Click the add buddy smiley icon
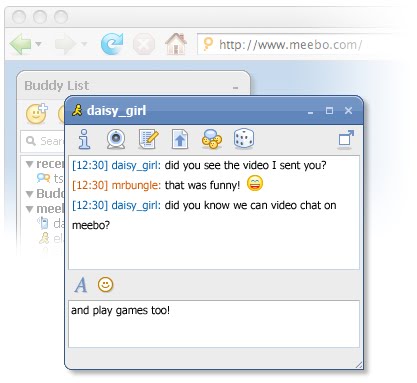 (x=37, y=114)
